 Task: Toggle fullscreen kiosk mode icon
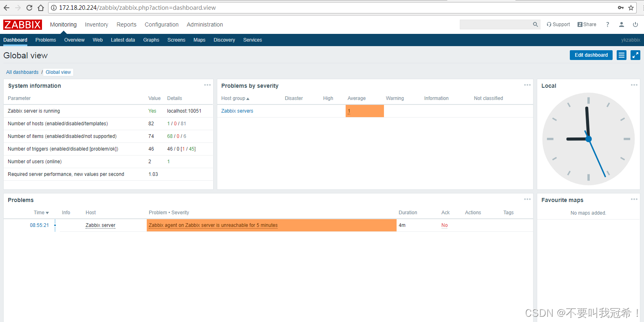635,55
